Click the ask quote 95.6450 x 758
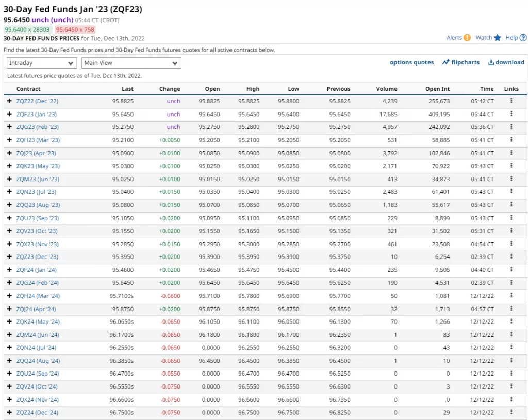 pos(75,29)
